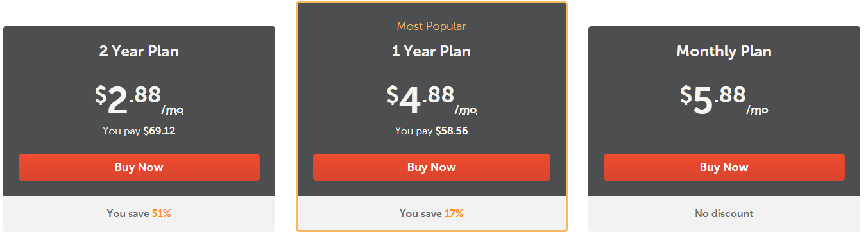
Task: Select the 2 Year Plan heading
Action: pyautogui.click(x=139, y=51)
